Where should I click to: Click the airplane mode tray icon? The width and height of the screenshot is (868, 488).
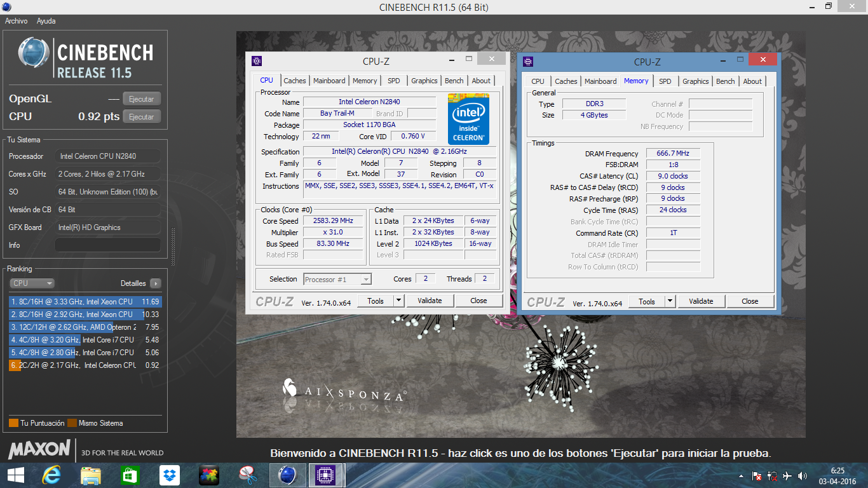point(787,476)
